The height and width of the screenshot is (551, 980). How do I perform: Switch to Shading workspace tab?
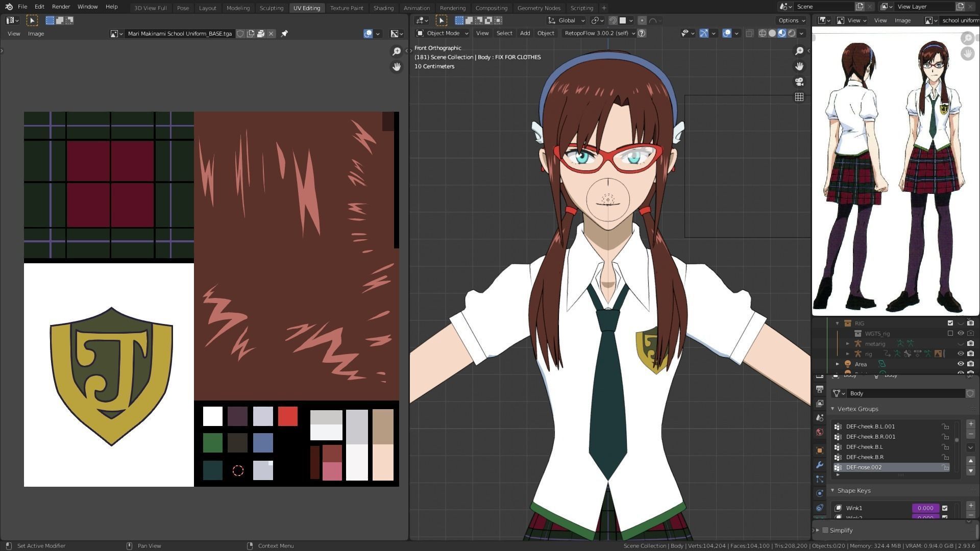point(383,8)
